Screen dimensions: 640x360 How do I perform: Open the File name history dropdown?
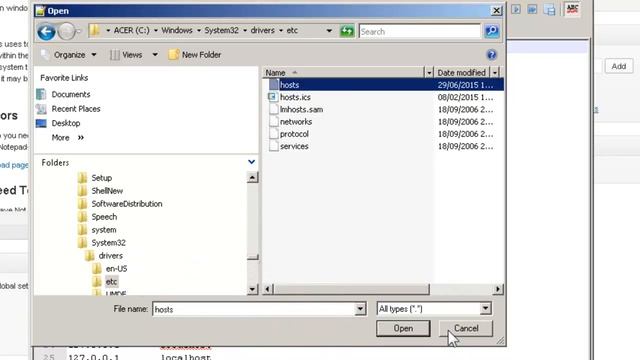click(360, 309)
